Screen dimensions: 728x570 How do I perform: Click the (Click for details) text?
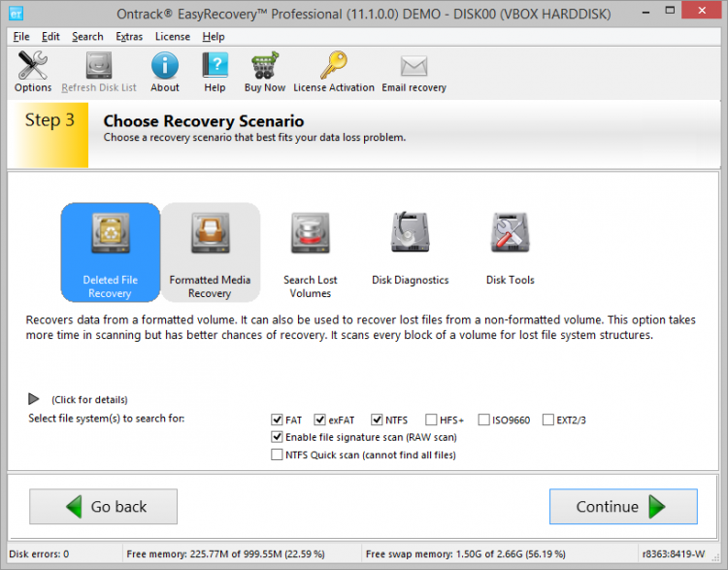tap(89, 400)
